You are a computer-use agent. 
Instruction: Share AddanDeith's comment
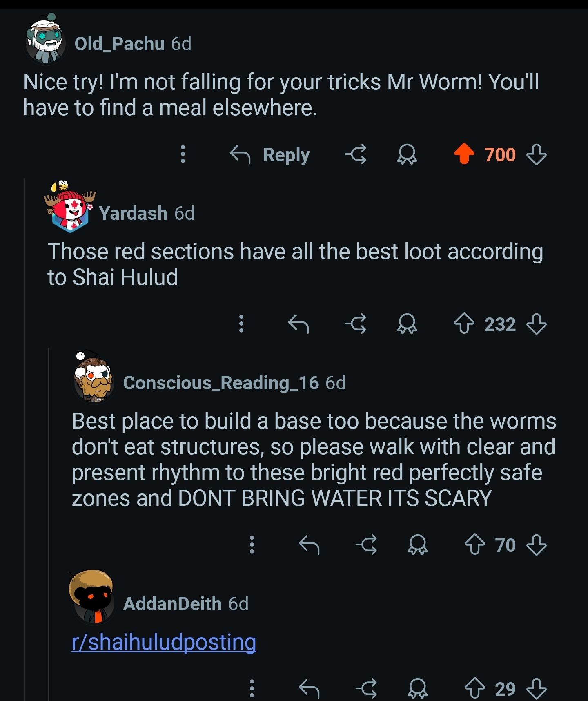point(366,689)
